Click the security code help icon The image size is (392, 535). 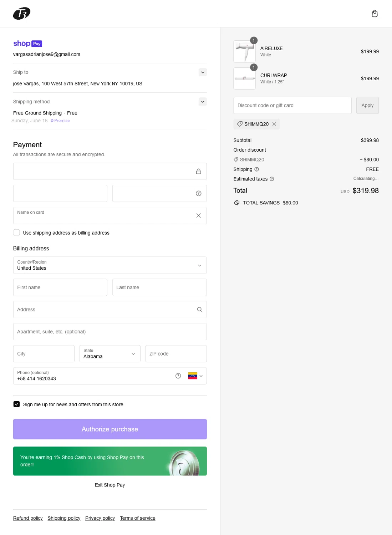coord(199,193)
